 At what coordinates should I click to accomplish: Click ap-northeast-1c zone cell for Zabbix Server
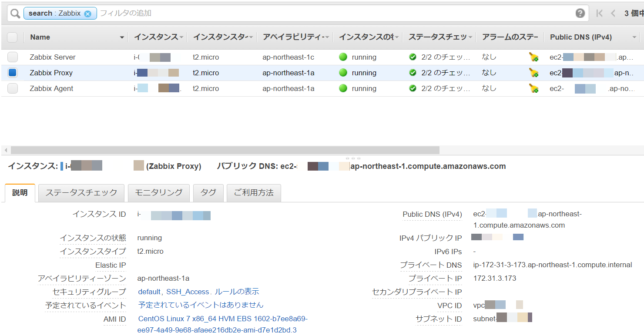coord(288,57)
